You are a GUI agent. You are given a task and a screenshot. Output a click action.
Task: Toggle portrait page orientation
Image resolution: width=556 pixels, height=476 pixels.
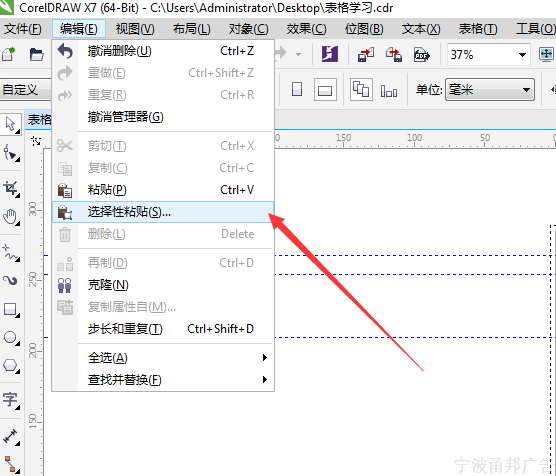point(297,89)
